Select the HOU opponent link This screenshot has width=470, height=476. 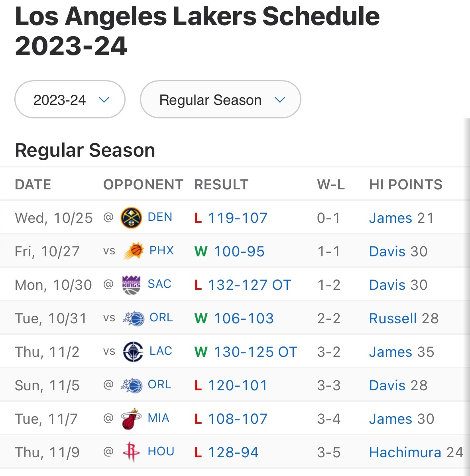tap(161, 451)
